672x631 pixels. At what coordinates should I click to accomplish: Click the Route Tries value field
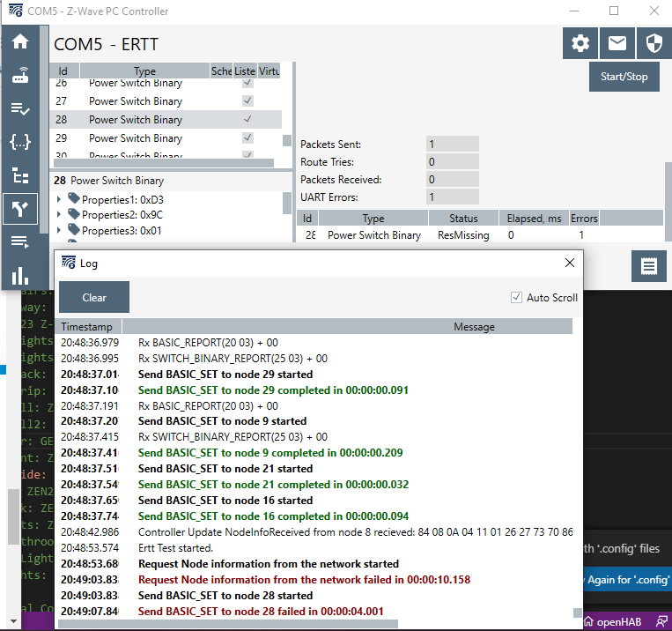coord(452,162)
